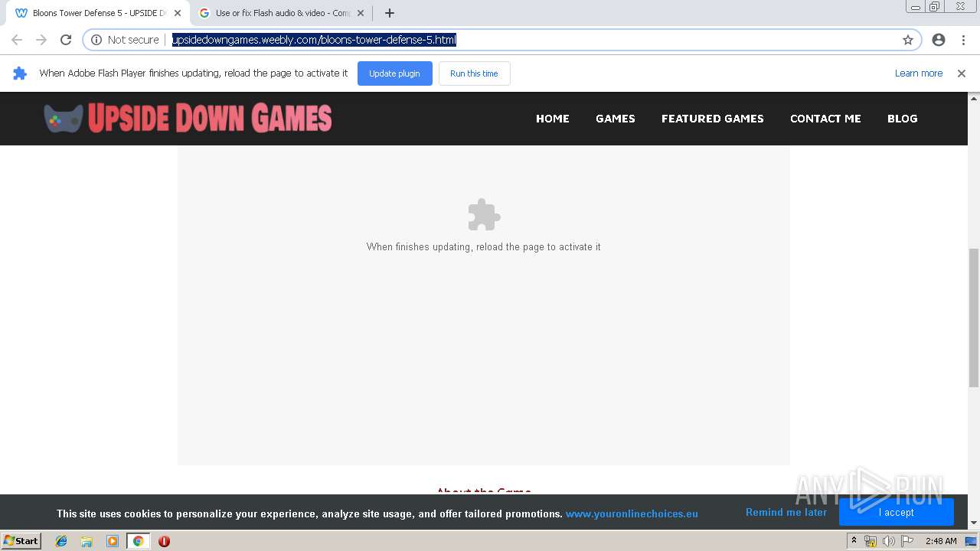Screen dimensions: 980x551
Task: Open a new tab with the plus button
Action: [x=389, y=13]
